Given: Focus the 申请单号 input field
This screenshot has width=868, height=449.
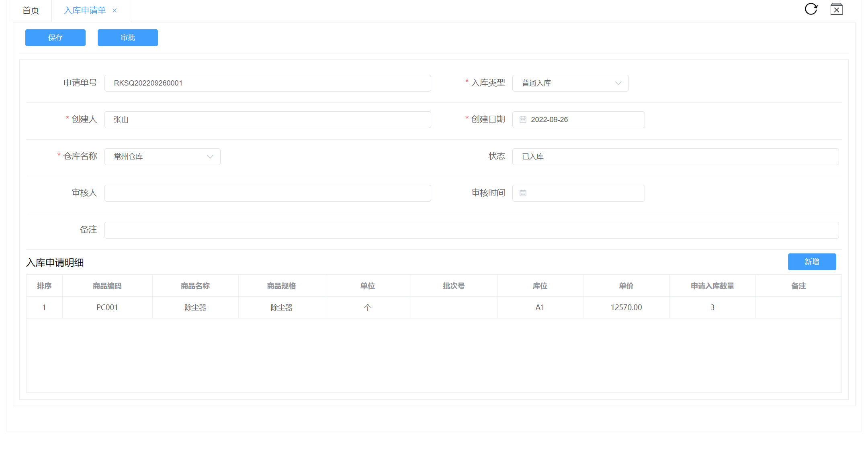Looking at the screenshot, I should 268,83.
